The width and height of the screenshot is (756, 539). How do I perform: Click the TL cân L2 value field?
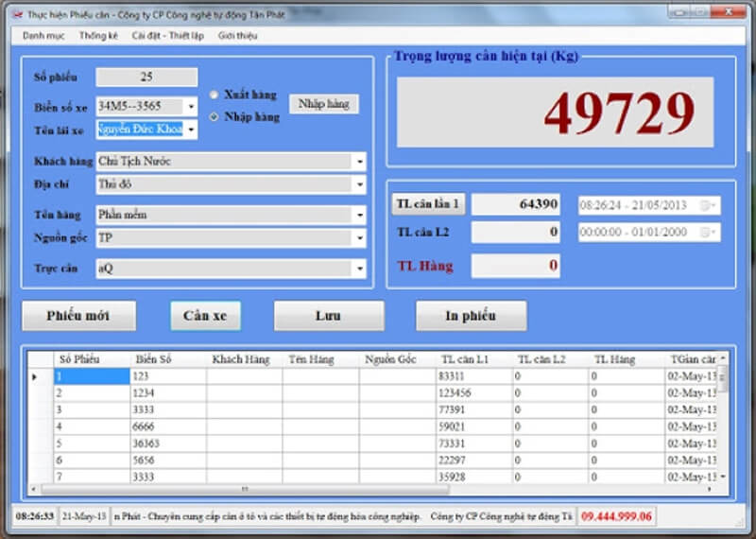tap(516, 233)
